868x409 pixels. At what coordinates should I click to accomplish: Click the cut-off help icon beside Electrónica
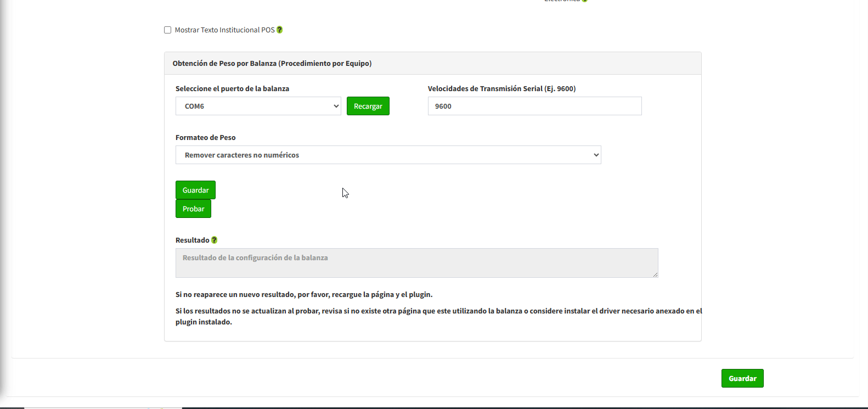click(585, 1)
